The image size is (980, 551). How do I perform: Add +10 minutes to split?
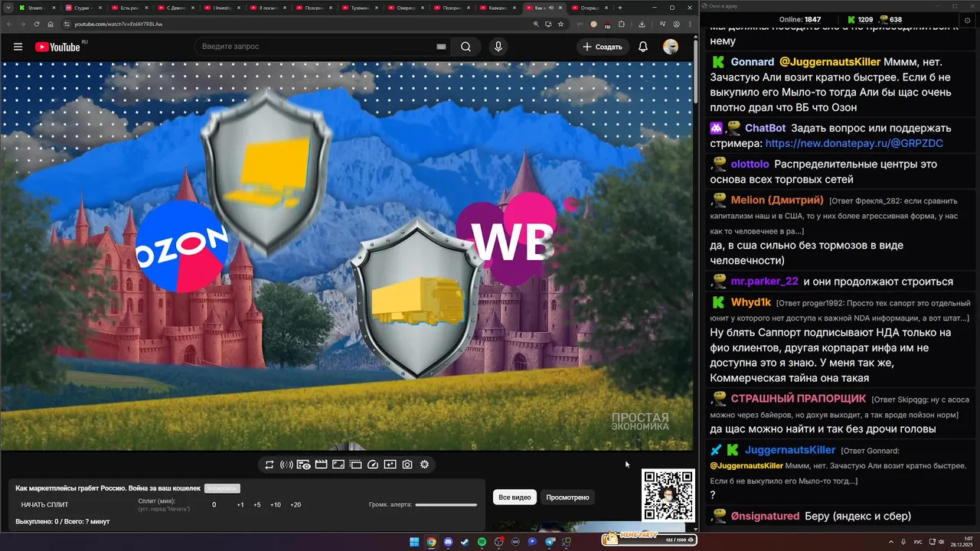click(276, 505)
